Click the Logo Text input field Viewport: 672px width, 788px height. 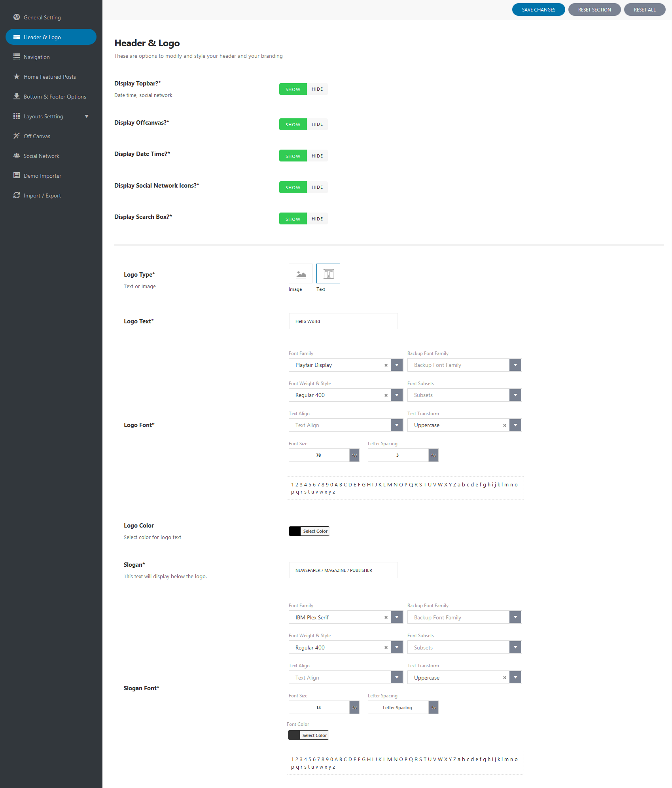point(343,321)
